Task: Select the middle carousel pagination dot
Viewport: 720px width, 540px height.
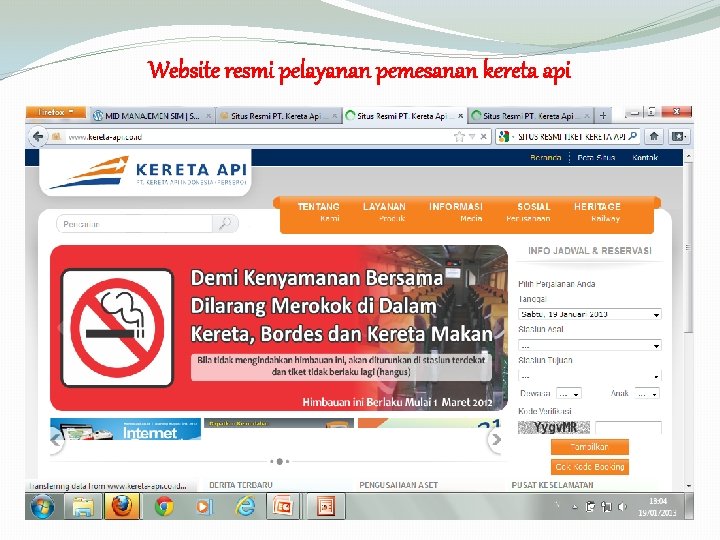Action: click(279, 461)
